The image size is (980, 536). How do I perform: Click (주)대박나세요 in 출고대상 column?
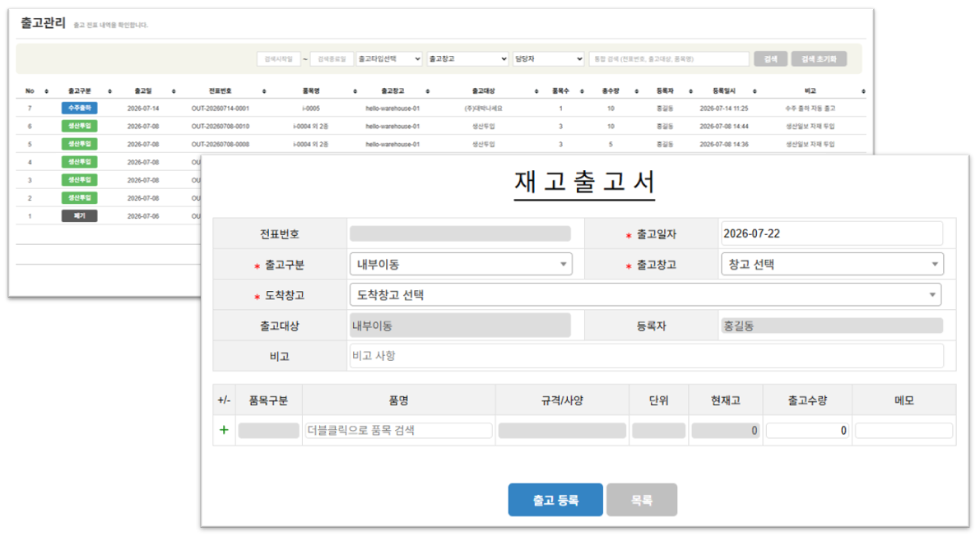pyautogui.click(x=483, y=108)
